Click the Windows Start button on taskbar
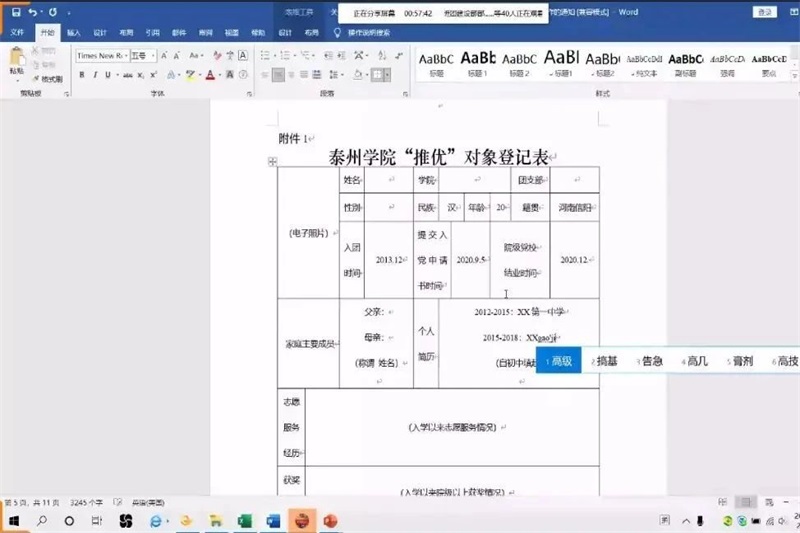The width and height of the screenshot is (800, 533). click(x=14, y=521)
